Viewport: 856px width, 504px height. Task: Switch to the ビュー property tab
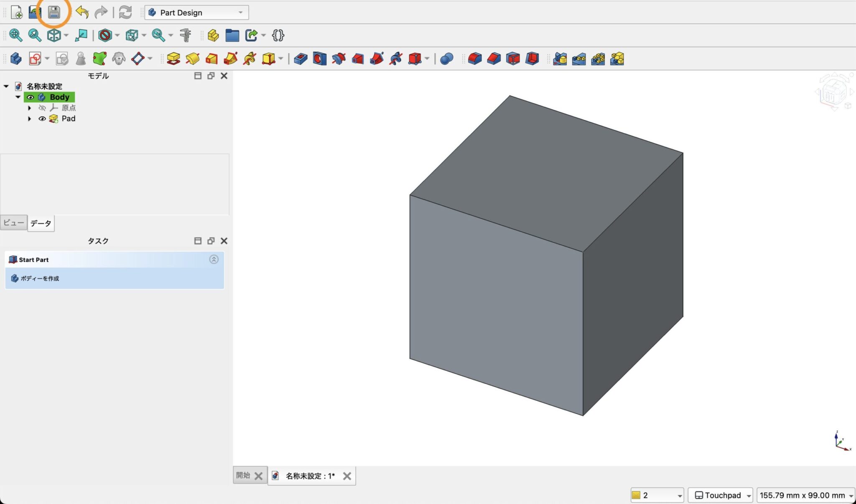click(14, 223)
